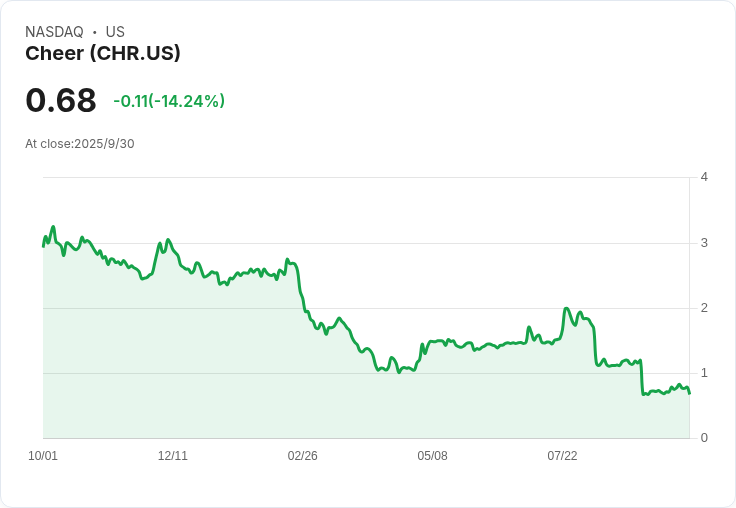This screenshot has height=508, width=736.
Task: Select the 05/08 date axis label
Action: tap(432, 456)
